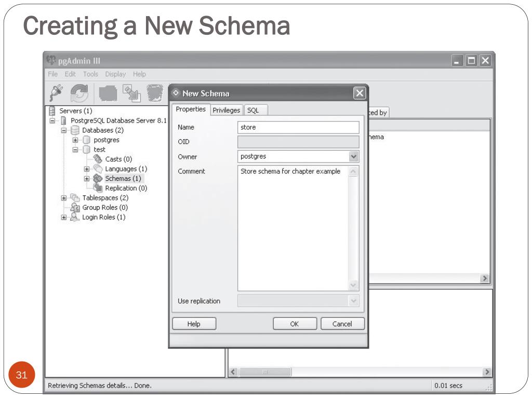Click the Help button in dialog
Viewport: 532px width, 399px height.
click(x=194, y=324)
